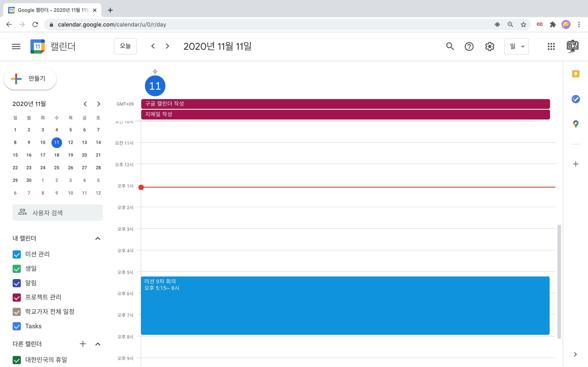Click the add-ons plus icon in side panel
This screenshot has width=588, height=367.
coord(576,164)
